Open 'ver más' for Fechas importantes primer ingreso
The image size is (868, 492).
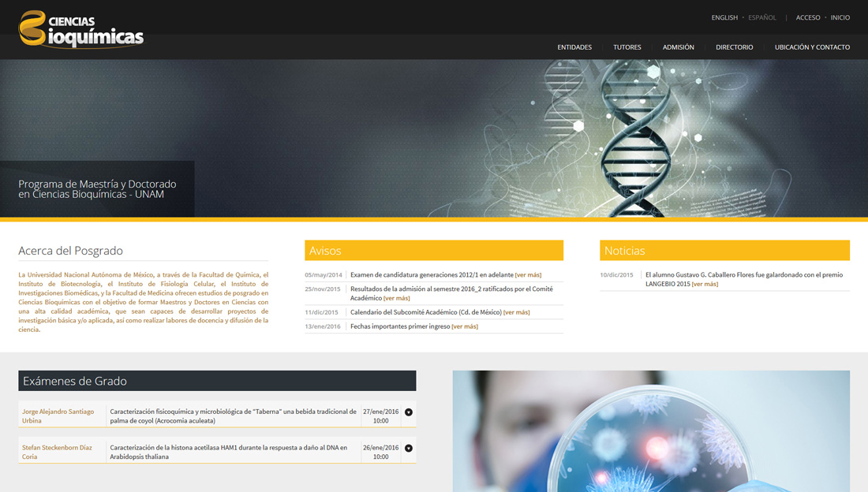465,326
